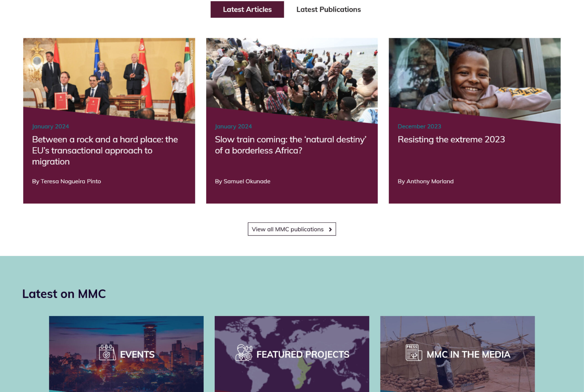The height and width of the screenshot is (392, 584).
Task: Click author Samuel Okunade
Action: click(242, 181)
